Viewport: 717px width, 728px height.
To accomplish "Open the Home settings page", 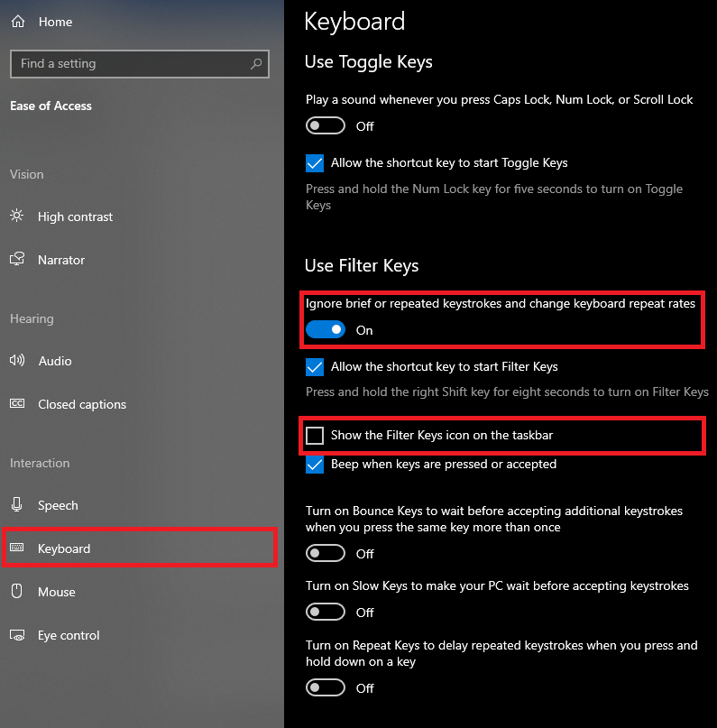I will point(55,22).
